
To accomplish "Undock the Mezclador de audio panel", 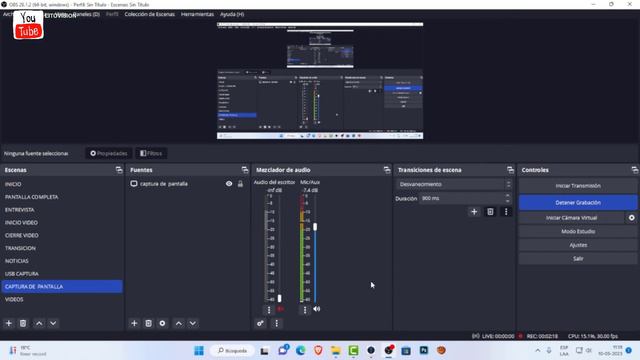I will (x=387, y=170).
